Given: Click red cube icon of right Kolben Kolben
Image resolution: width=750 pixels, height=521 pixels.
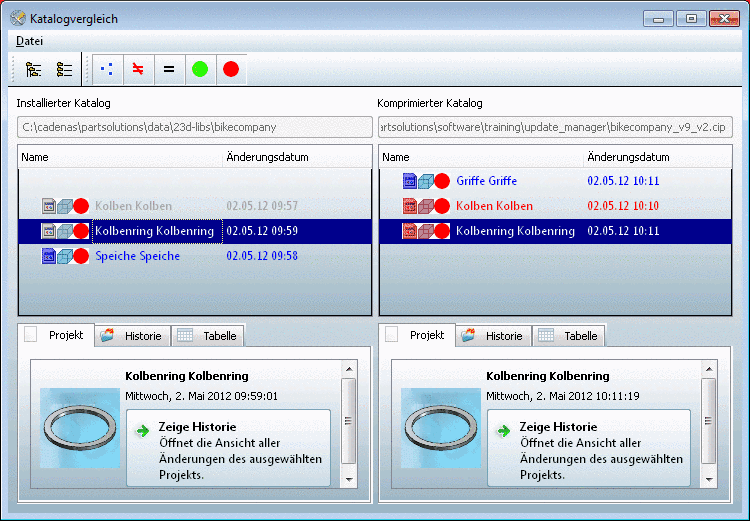Looking at the screenshot, I should tap(426, 206).
